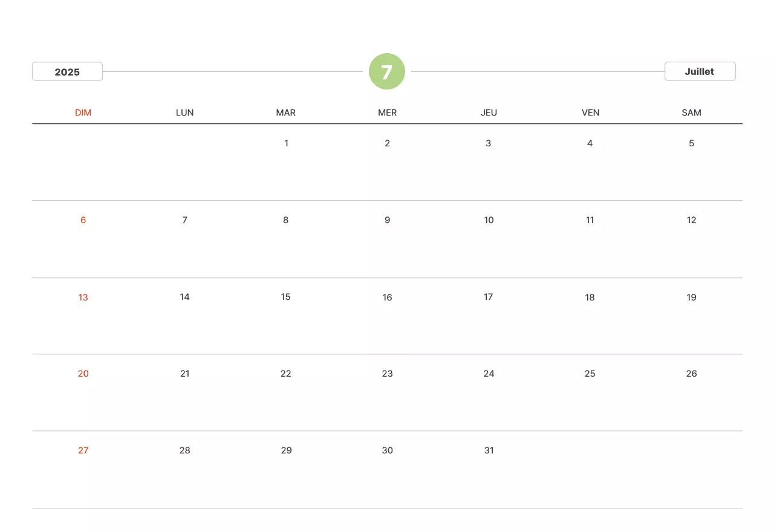774x532 pixels.
Task: Select the LUN column header
Action: tap(184, 112)
